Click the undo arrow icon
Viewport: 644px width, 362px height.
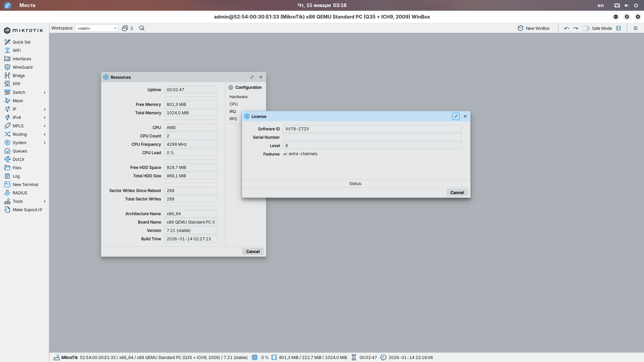[x=567, y=28]
